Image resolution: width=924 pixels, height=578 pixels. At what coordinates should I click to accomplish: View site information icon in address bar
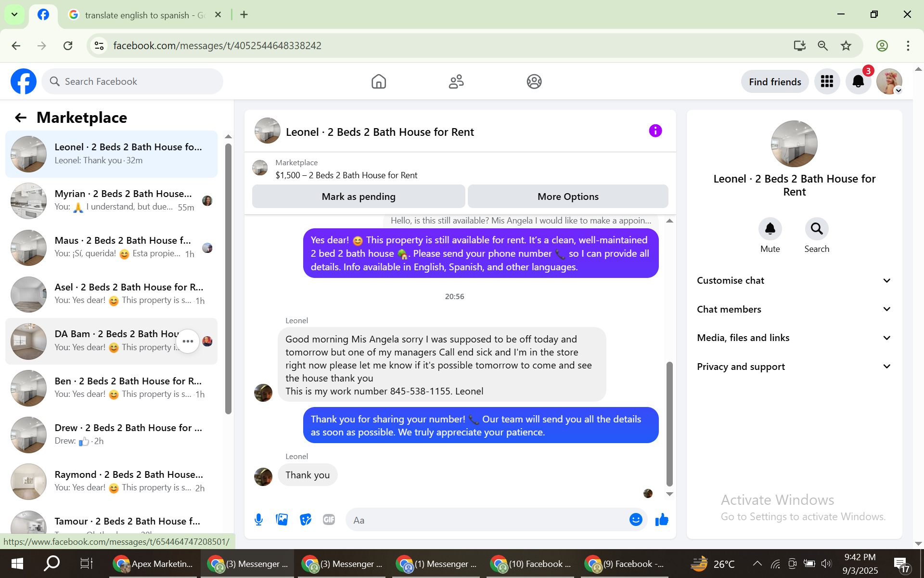99,46
